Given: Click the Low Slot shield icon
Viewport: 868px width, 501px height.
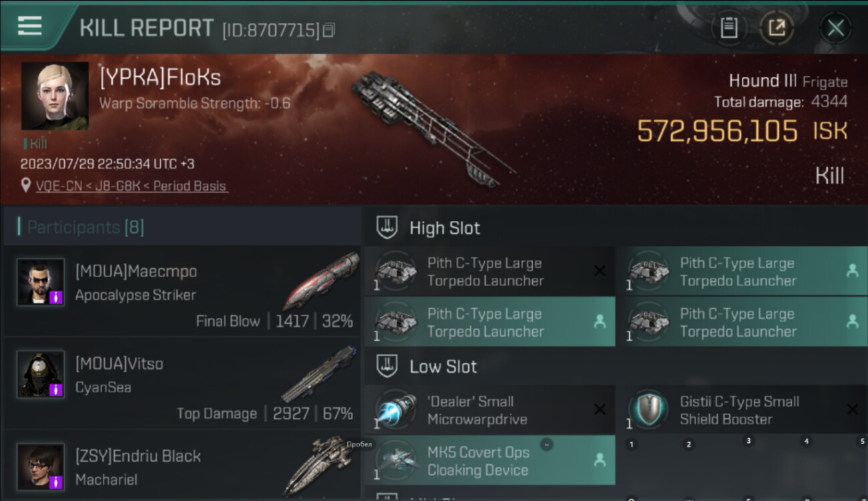Looking at the screenshot, I should coord(387,366).
